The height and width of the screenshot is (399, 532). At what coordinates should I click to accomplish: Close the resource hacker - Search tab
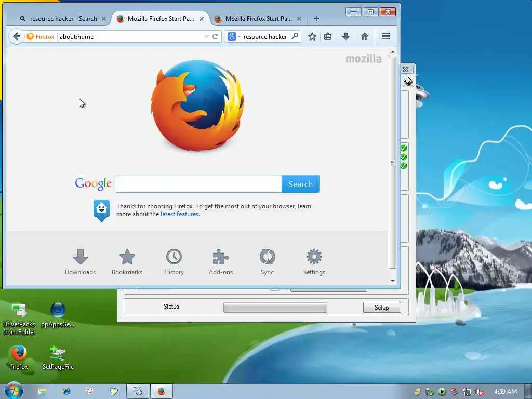point(104,19)
